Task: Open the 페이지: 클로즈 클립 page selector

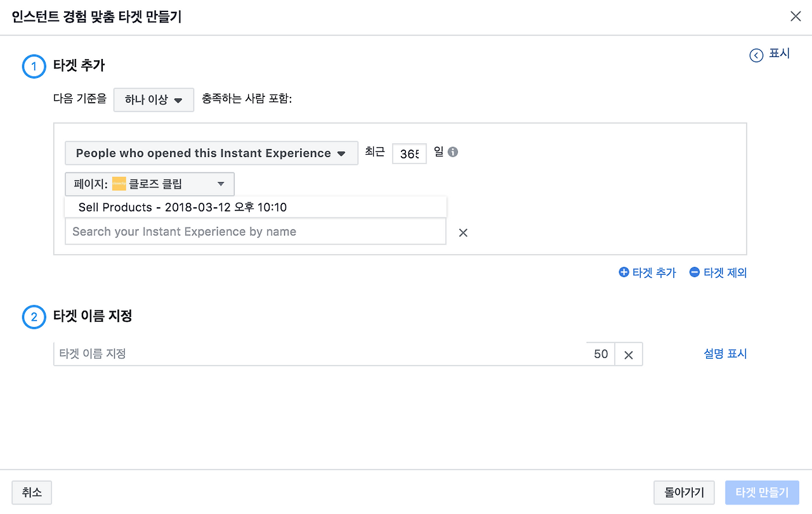Action: [150, 184]
